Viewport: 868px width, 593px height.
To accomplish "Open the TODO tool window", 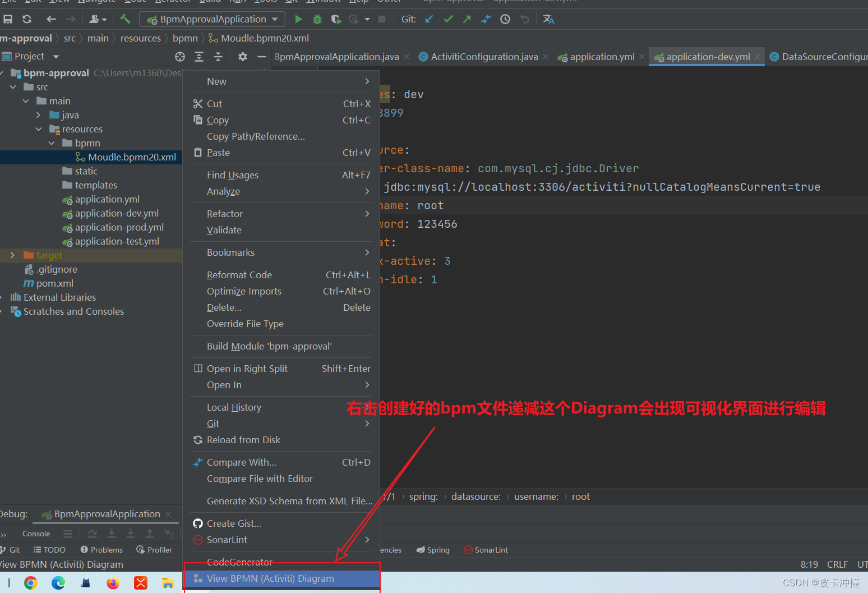I will (49, 550).
